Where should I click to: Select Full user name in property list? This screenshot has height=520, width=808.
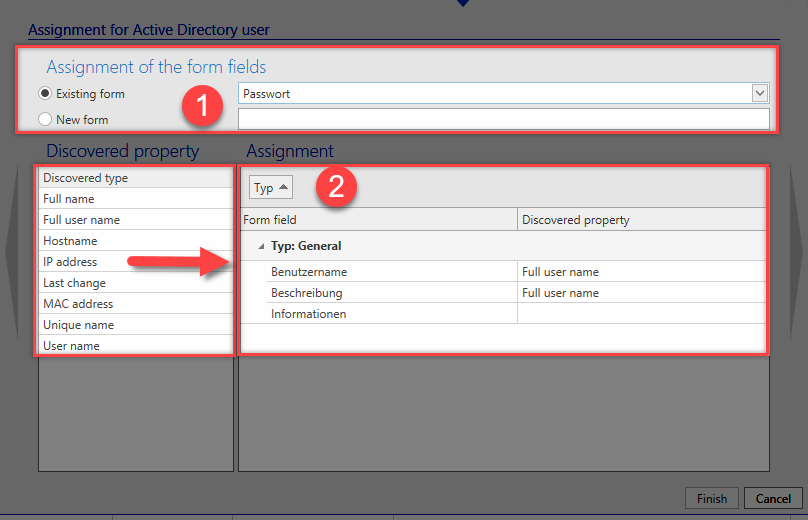(x=136, y=220)
